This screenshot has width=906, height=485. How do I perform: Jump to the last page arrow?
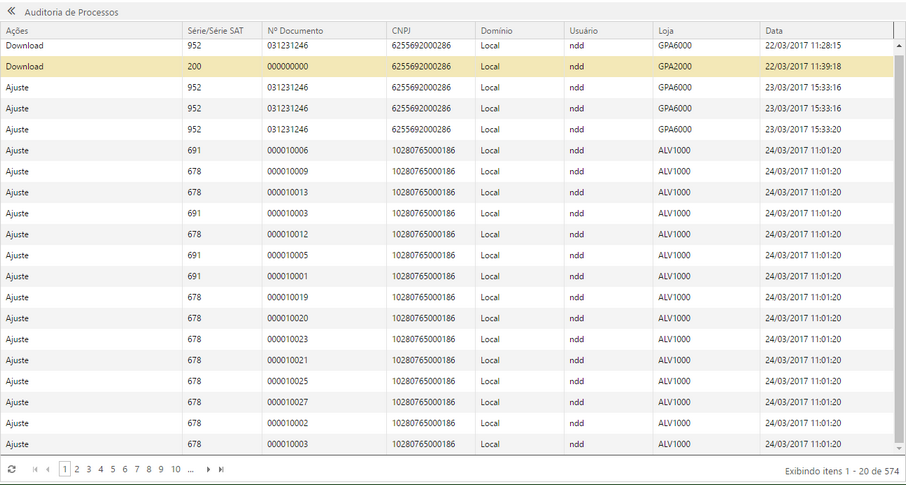[x=221, y=469]
